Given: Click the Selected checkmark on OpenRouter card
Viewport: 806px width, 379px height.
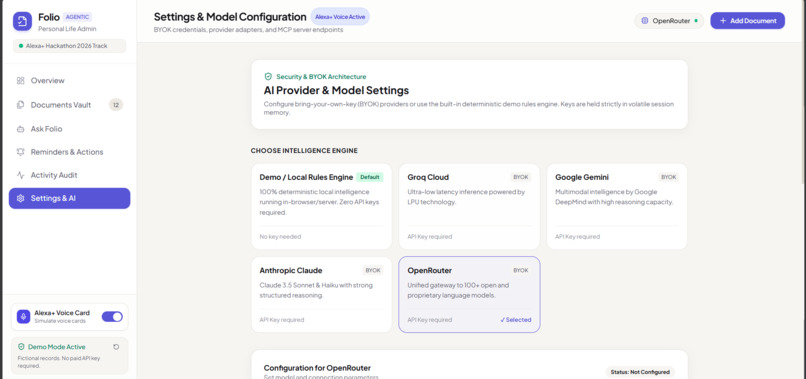Looking at the screenshot, I should (516, 320).
